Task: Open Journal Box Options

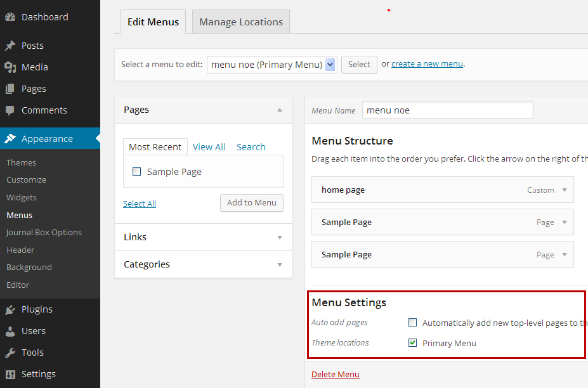Action: [x=44, y=233]
